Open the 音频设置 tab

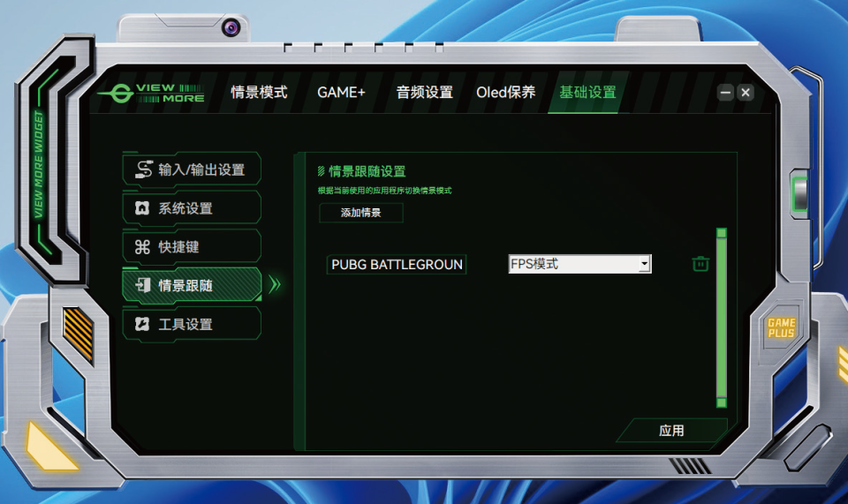[425, 93]
